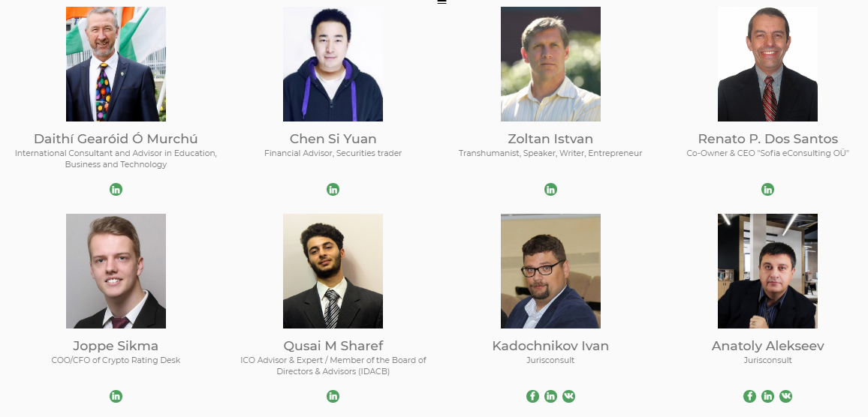Open Zoltan Istvan's LinkedIn icon
The width and height of the screenshot is (868, 417).
pyautogui.click(x=550, y=189)
